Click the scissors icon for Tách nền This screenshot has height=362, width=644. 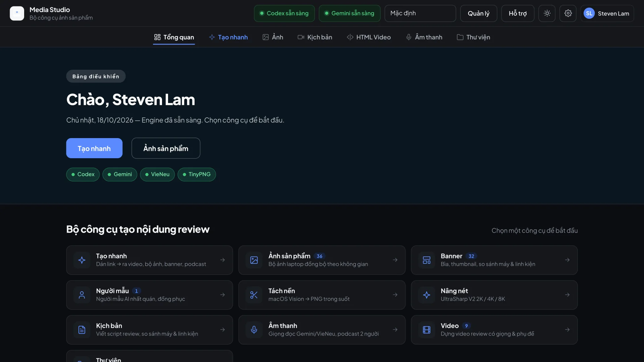tap(254, 295)
